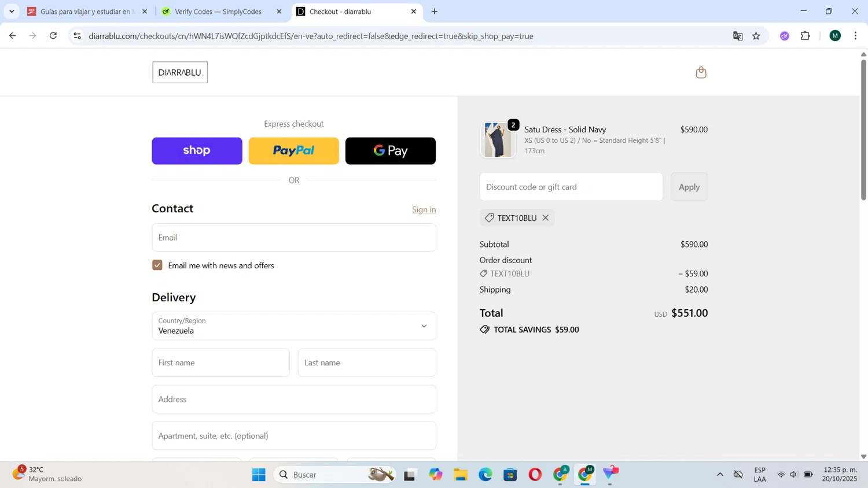Close the Checkout diarrablu tab
This screenshot has width=868, height=488.
[413, 12]
